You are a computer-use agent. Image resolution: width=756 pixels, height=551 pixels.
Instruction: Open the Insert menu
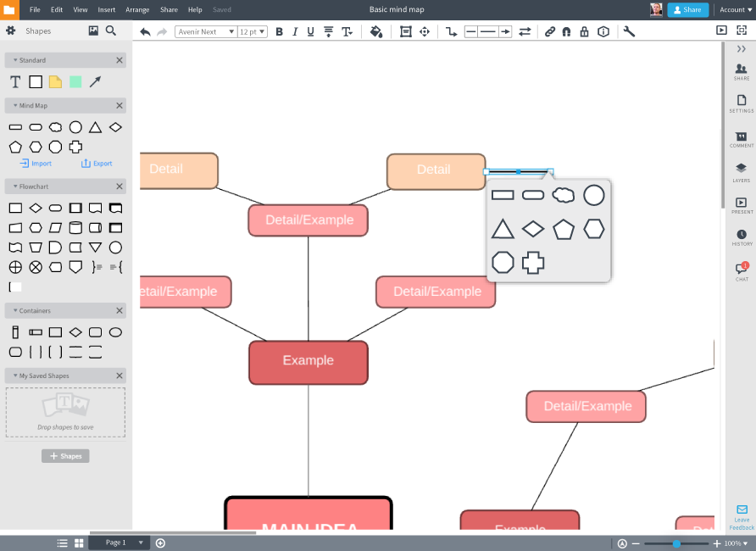tap(105, 9)
